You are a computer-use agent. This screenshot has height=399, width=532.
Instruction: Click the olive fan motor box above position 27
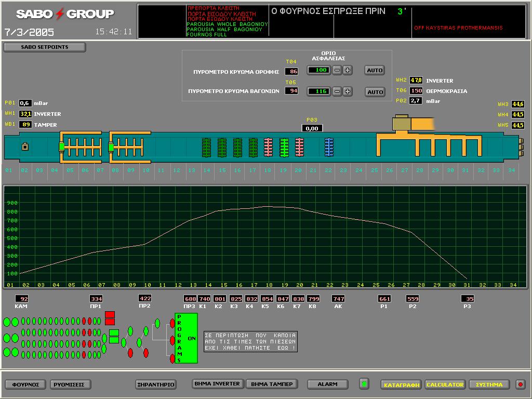pyautogui.click(x=402, y=123)
